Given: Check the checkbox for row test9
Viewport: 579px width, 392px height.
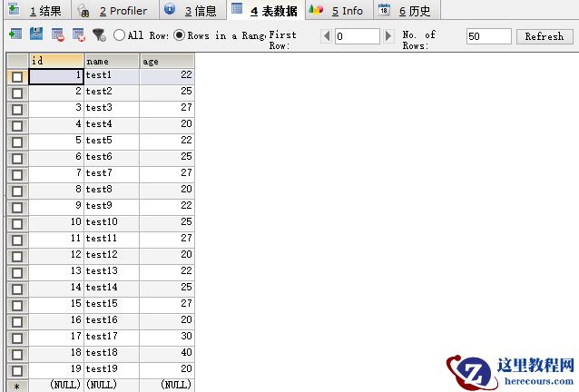Looking at the screenshot, I should 17,208.
